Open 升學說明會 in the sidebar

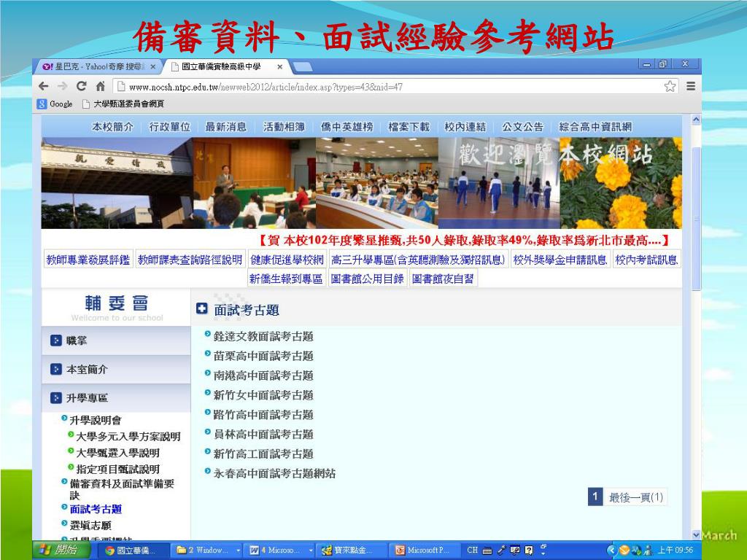[96, 420]
